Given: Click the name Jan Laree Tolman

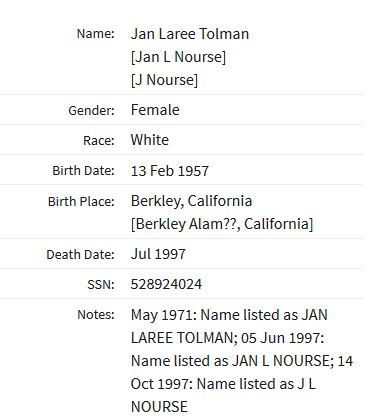Looking at the screenshot, I should (x=190, y=34).
